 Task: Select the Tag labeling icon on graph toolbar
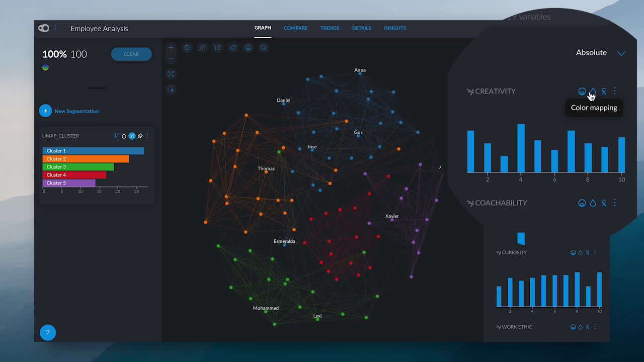pyautogui.click(x=232, y=48)
